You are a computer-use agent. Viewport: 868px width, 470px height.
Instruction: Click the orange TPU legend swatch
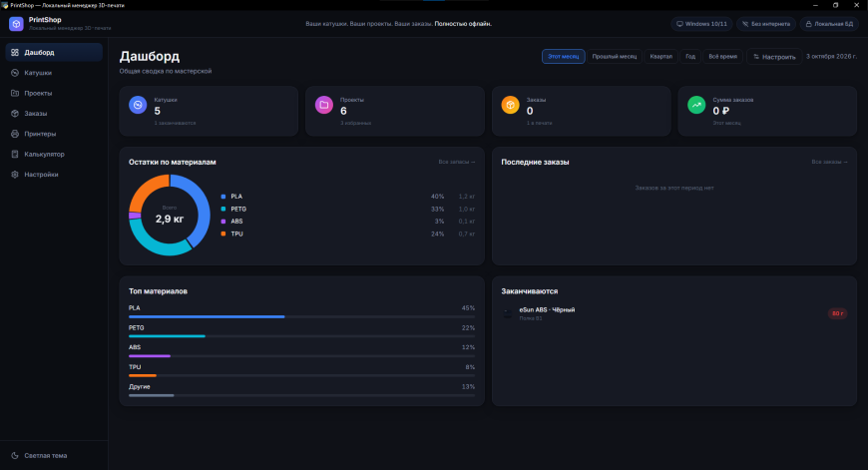pyautogui.click(x=223, y=235)
